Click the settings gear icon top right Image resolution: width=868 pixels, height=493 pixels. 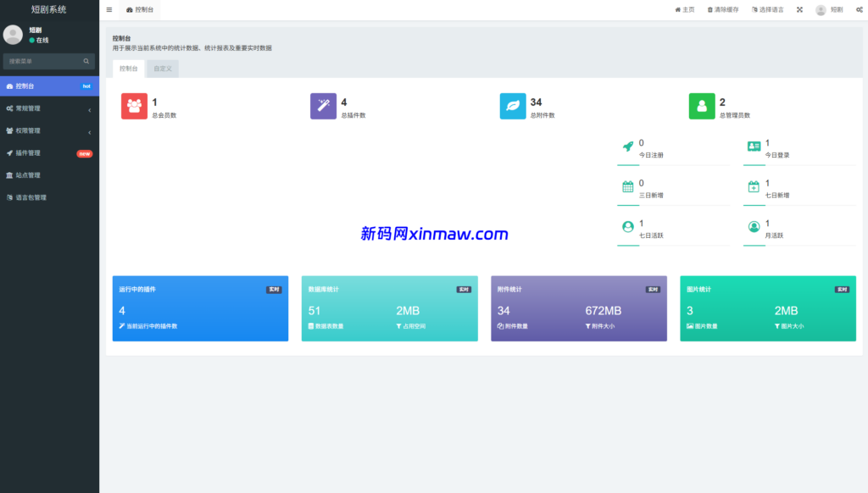[858, 9]
